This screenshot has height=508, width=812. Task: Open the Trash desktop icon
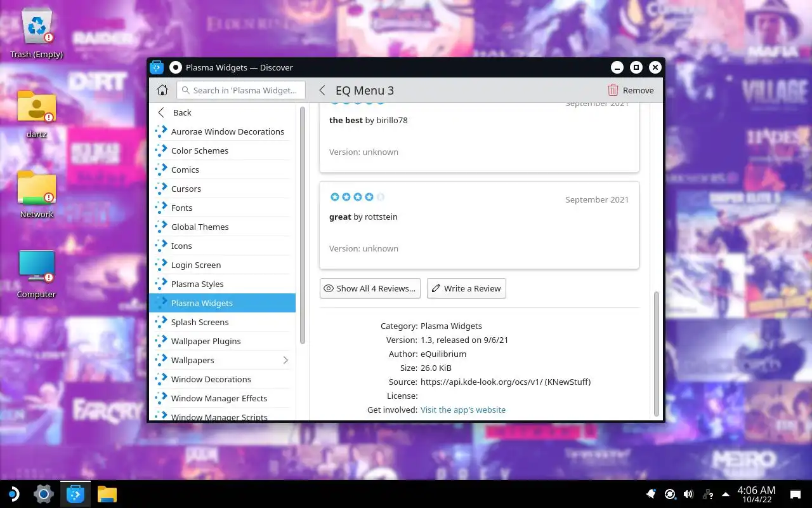(37, 34)
